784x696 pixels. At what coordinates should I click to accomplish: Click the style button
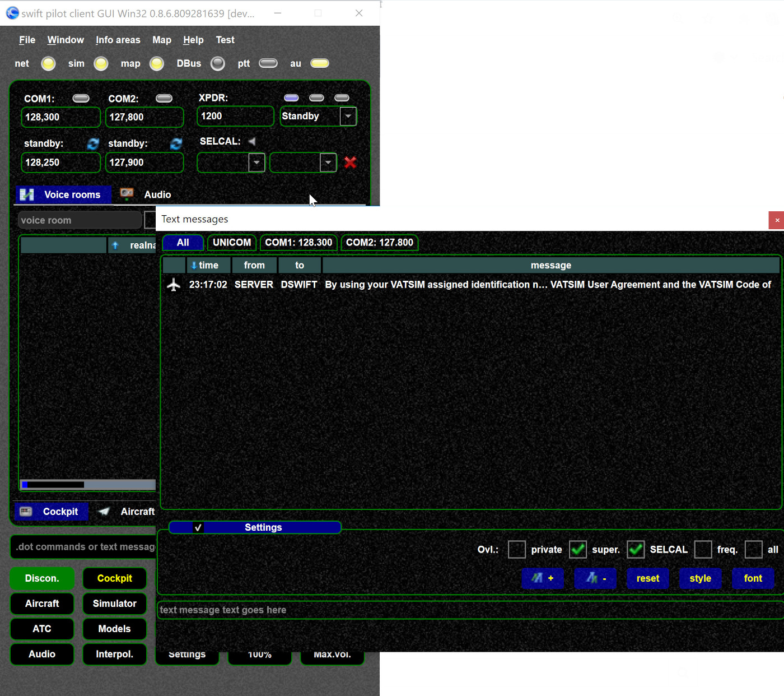coord(701,578)
